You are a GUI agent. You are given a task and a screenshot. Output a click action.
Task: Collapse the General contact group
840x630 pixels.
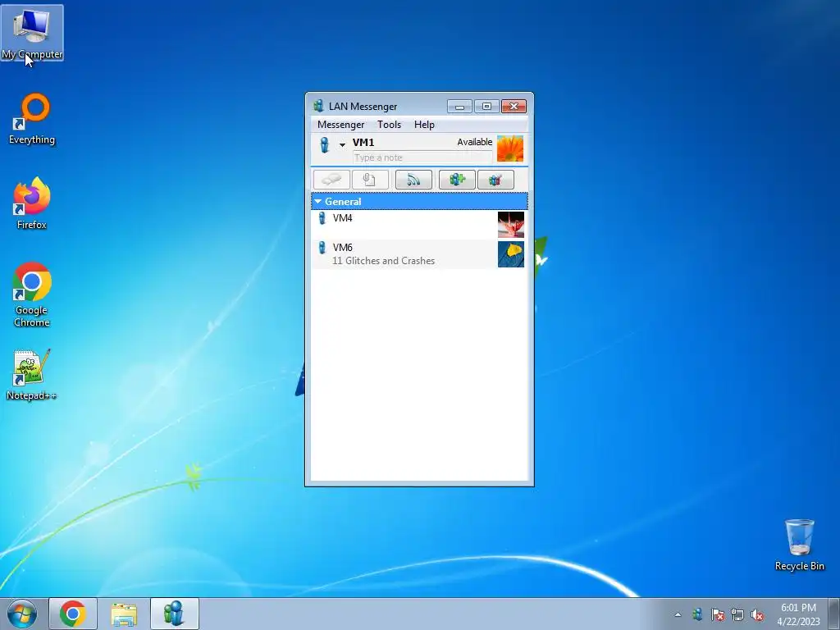(x=318, y=202)
